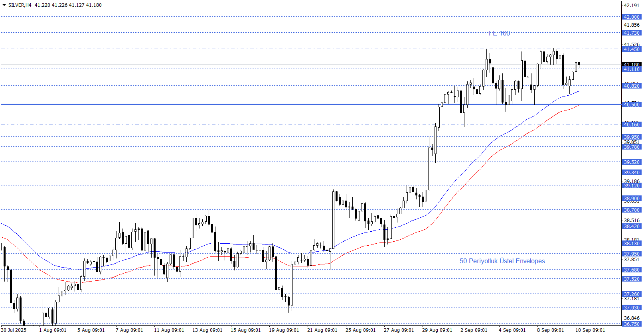Click the 37.520 price level label
The image size is (644, 335).
[x=632, y=279]
